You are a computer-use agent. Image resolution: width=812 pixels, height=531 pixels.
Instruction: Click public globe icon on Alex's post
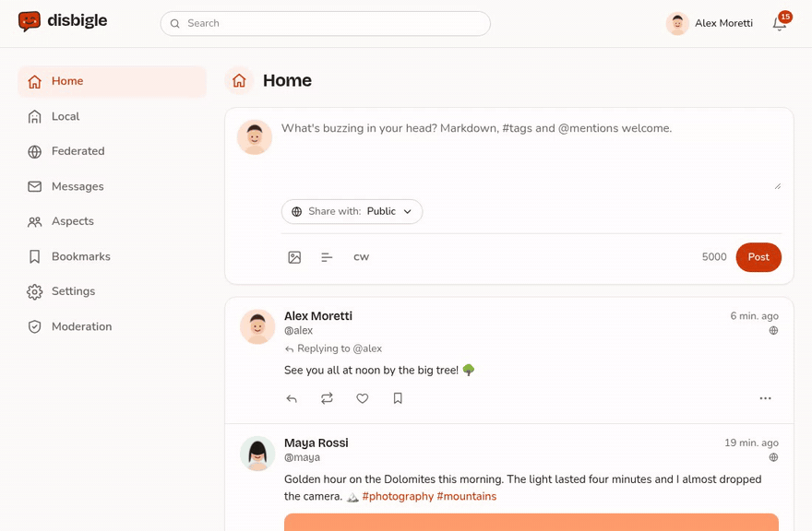(773, 330)
